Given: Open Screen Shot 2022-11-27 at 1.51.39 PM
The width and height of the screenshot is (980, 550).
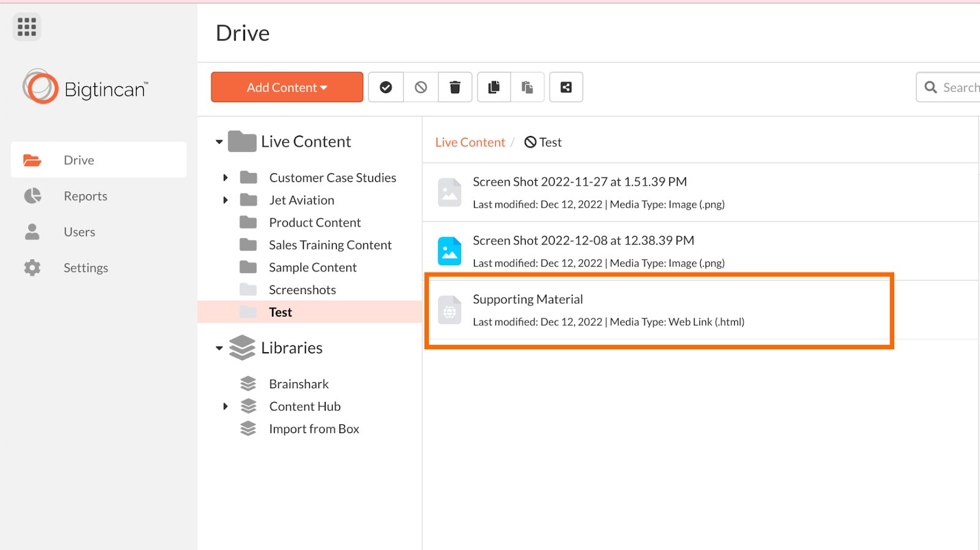Looking at the screenshot, I should point(580,182).
